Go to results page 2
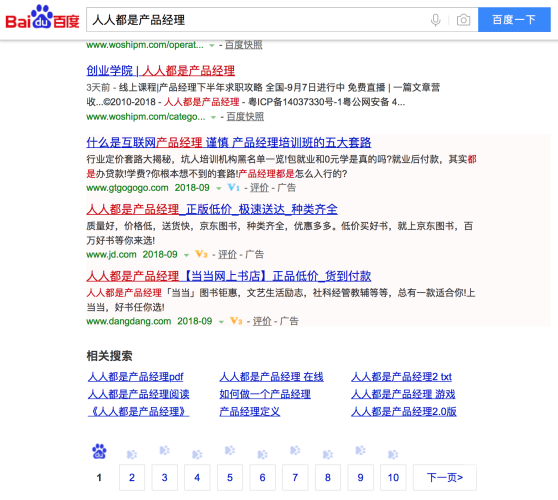The height and width of the screenshot is (500, 558). coord(132,477)
